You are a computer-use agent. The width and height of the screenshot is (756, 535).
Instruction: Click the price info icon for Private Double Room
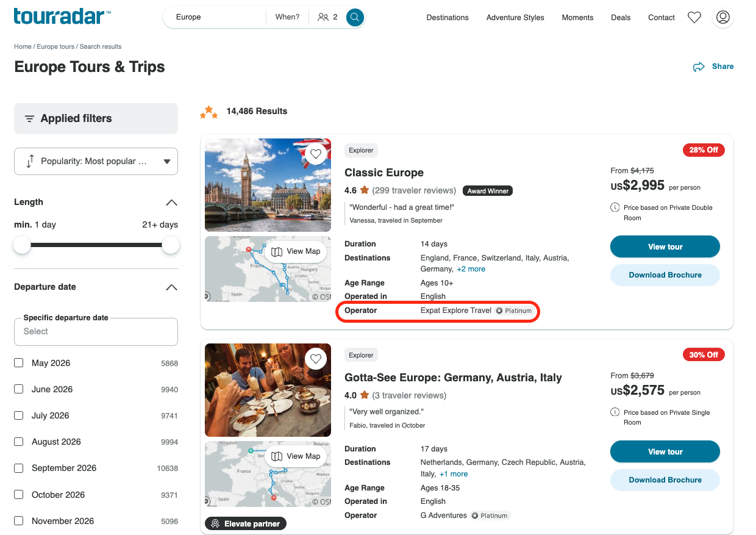[x=615, y=207]
